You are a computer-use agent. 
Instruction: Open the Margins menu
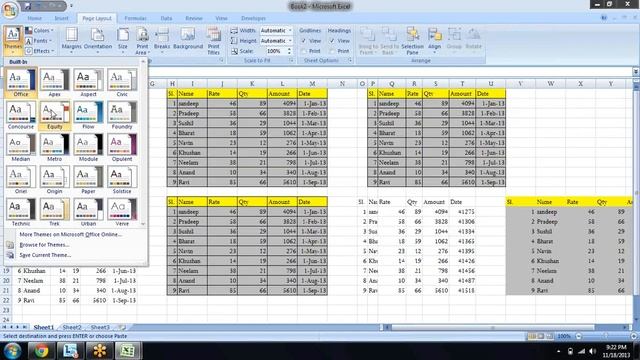[72, 40]
